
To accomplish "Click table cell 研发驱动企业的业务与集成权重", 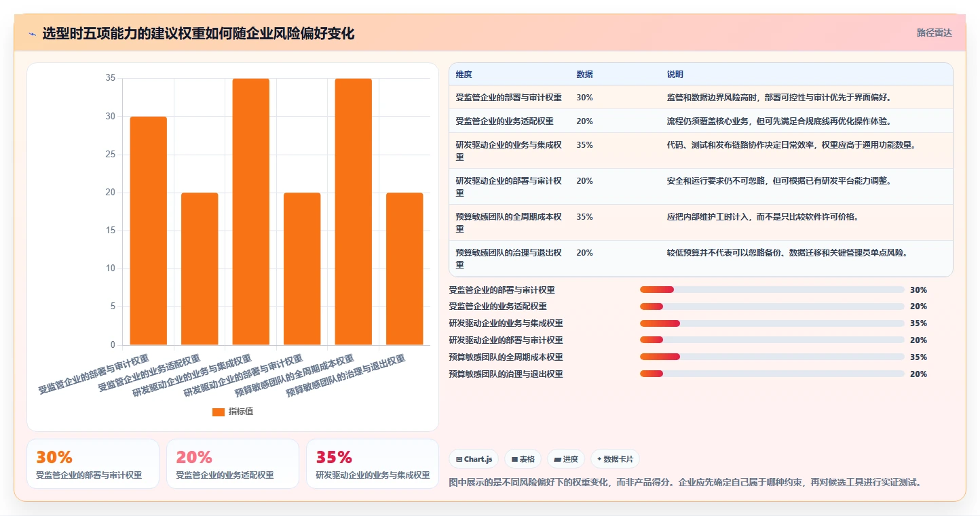I will click(509, 151).
